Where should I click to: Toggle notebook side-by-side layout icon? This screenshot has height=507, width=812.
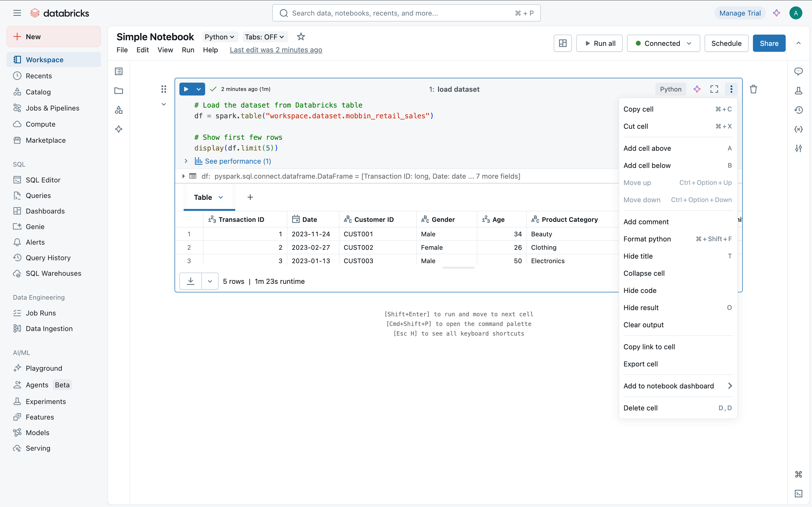(x=562, y=43)
